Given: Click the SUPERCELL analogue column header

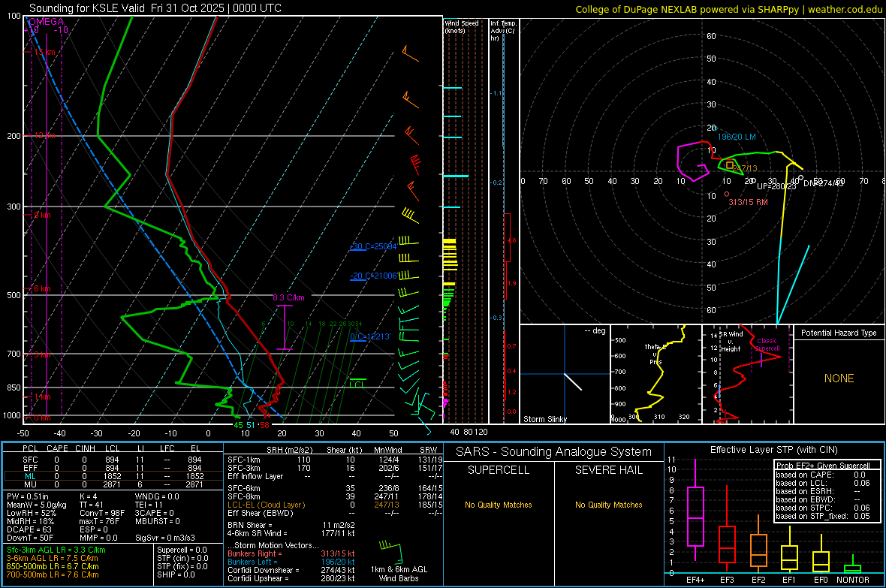Looking at the screenshot, I should click(x=499, y=470).
